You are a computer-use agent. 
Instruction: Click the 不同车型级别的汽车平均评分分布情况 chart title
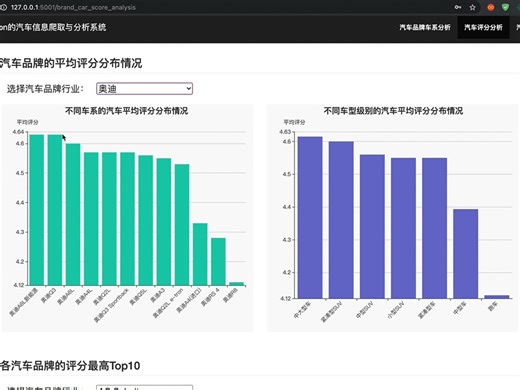(x=393, y=111)
